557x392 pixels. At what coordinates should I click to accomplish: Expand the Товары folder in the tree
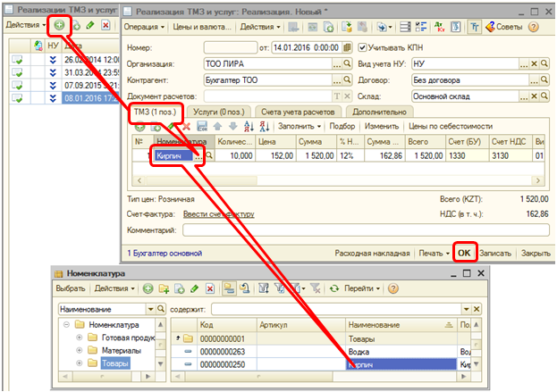[79, 363]
